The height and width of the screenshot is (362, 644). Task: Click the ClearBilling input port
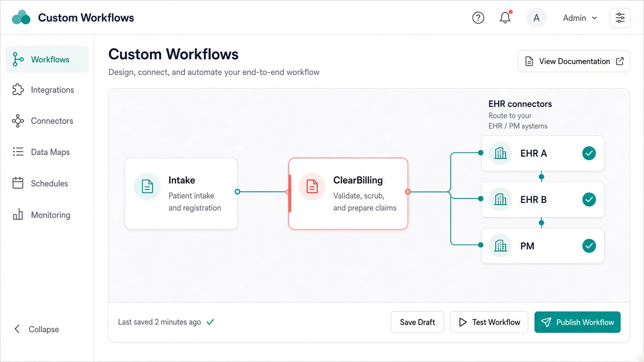point(288,192)
